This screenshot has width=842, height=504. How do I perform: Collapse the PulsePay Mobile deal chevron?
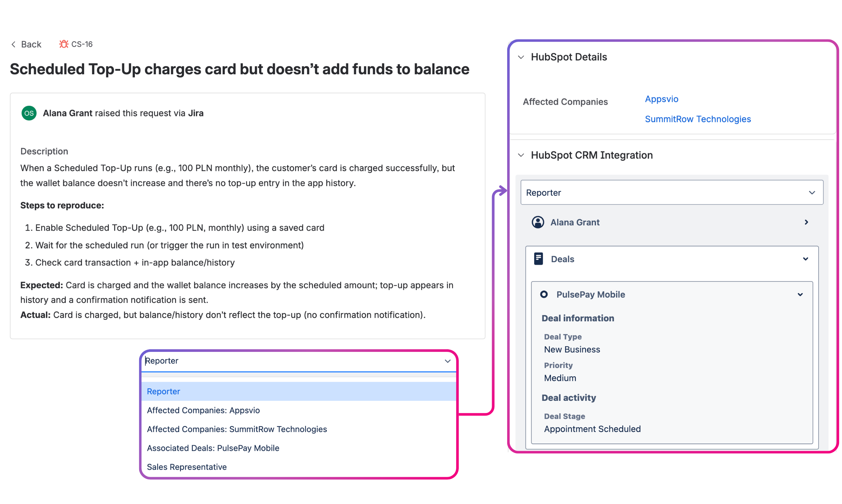tap(800, 294)
